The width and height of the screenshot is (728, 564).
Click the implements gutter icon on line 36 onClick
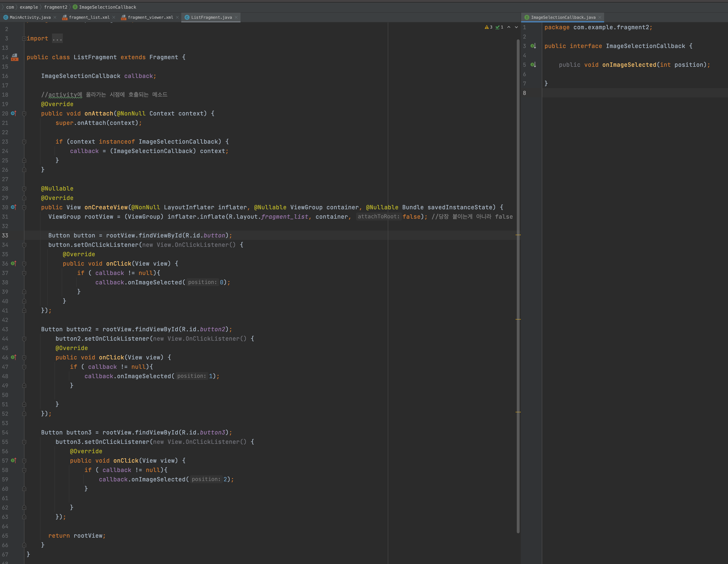[14, 264]
